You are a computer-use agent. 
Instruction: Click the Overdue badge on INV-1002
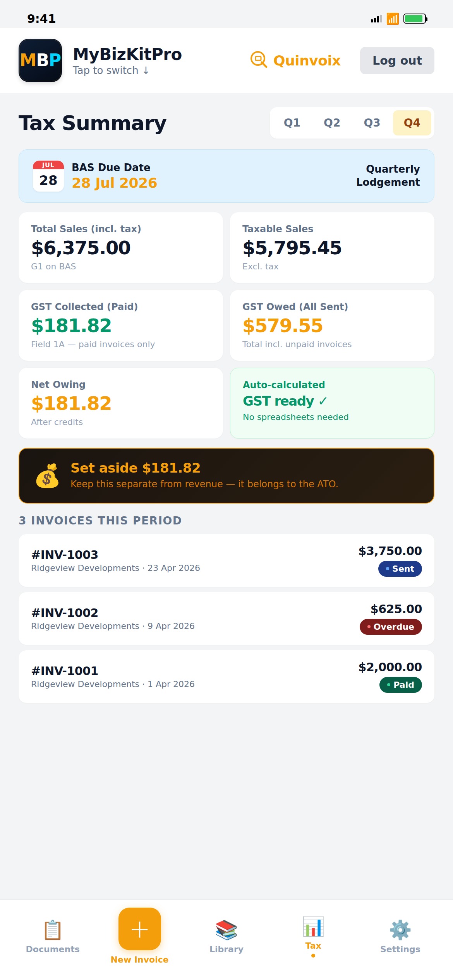[x=391, y=627]
